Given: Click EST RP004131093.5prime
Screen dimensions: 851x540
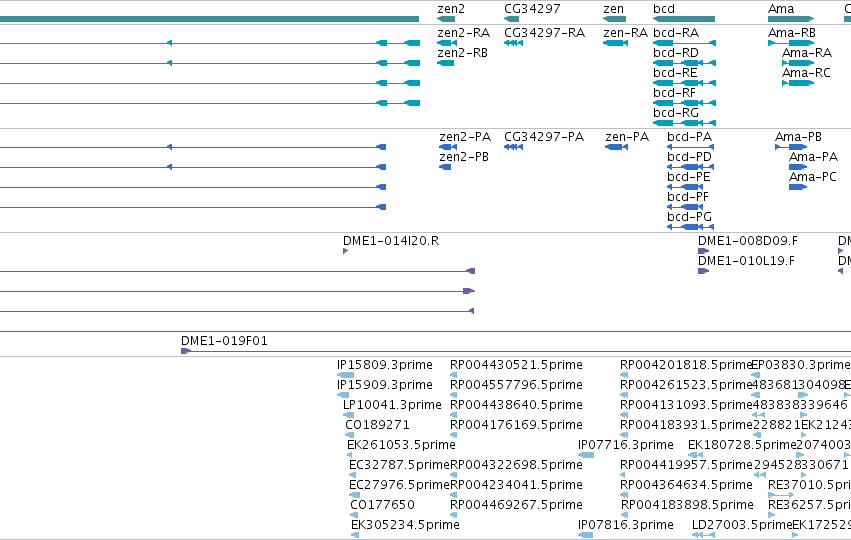Looking at the screenshot, I should tap(624, 415).
